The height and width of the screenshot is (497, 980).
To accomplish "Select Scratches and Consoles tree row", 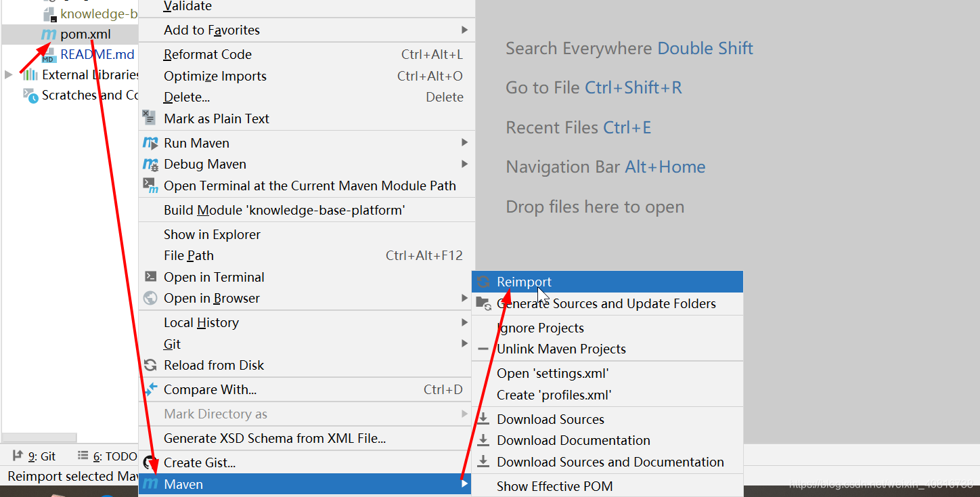I will pos(70,95).
